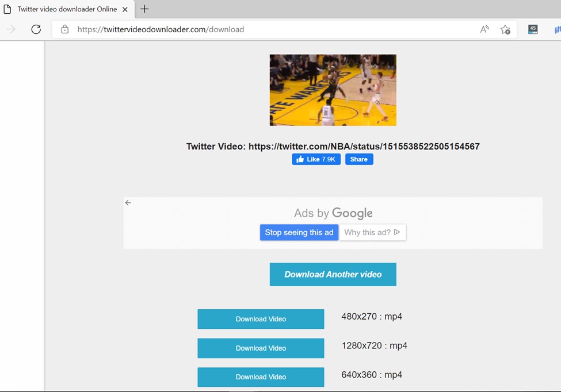
Task: Open the Read aloud icon in address bar
Action: point(484,29)
